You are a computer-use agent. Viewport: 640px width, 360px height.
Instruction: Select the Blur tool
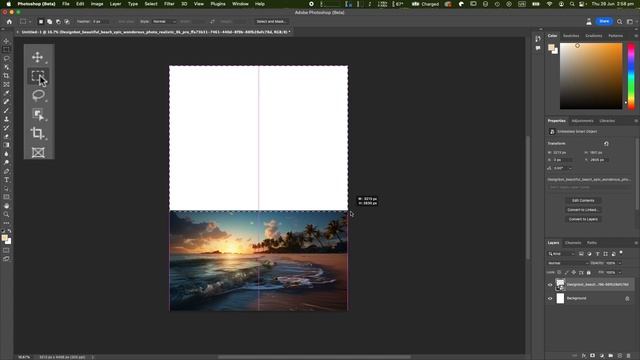coord(6,154)
